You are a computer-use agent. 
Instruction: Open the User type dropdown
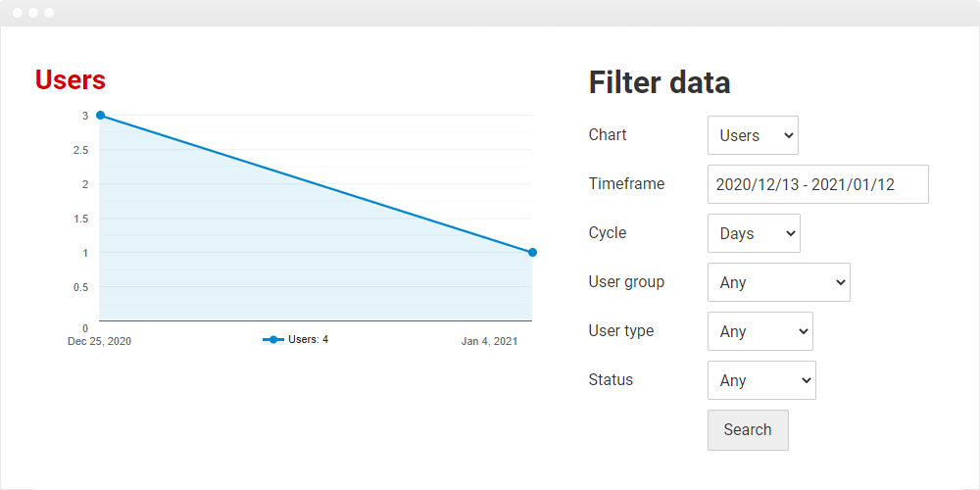(760, 331)
